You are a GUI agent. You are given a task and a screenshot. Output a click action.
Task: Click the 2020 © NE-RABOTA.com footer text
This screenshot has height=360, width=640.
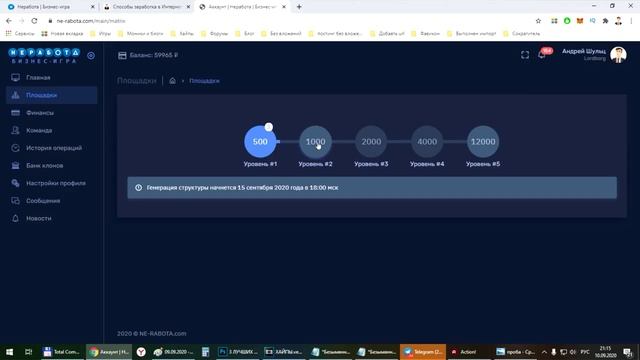coord(151,333)
